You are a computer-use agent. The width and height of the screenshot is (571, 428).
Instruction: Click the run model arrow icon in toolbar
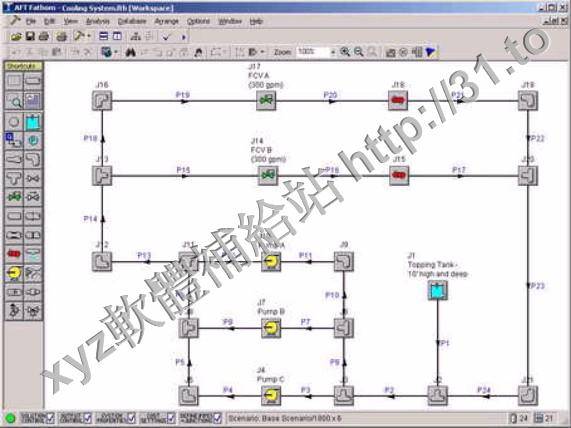(184, 37)
